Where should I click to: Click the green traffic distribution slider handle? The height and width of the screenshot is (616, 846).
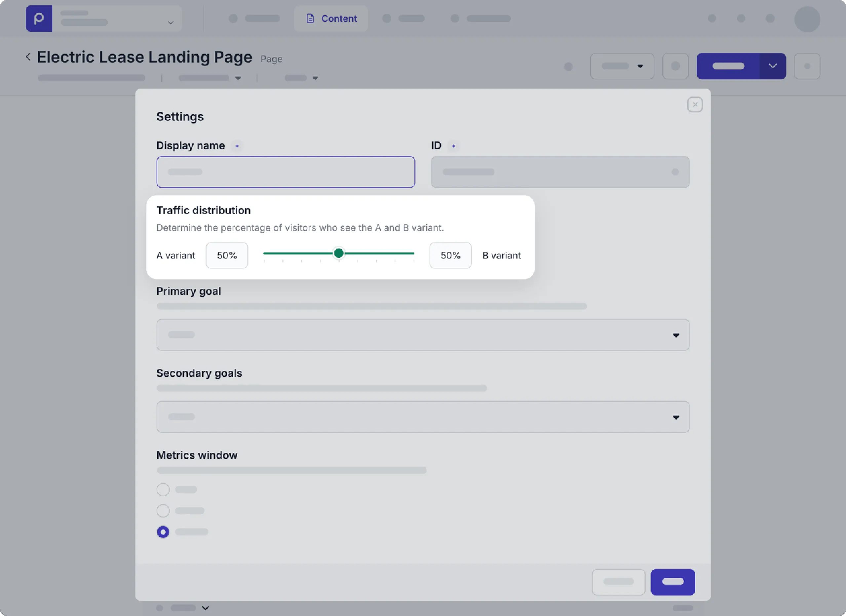click(x=339, y=253)
